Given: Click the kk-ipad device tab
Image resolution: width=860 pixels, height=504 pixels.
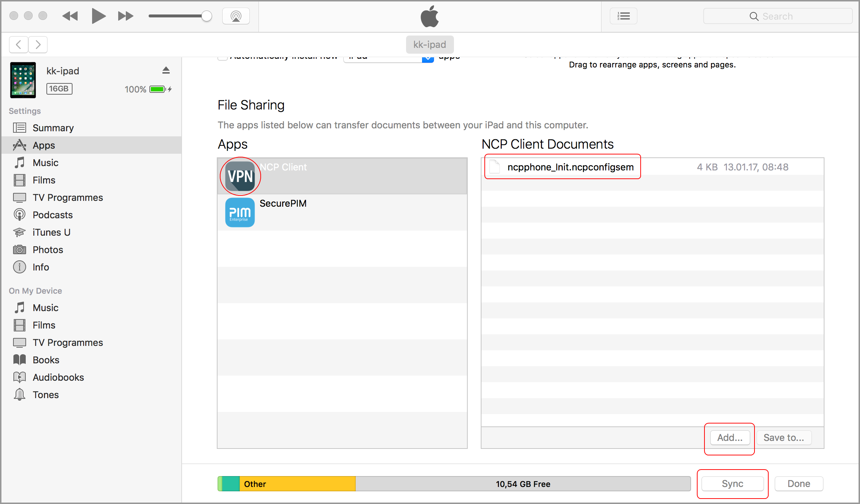Looking at the screenshot, I should (430, 45).
